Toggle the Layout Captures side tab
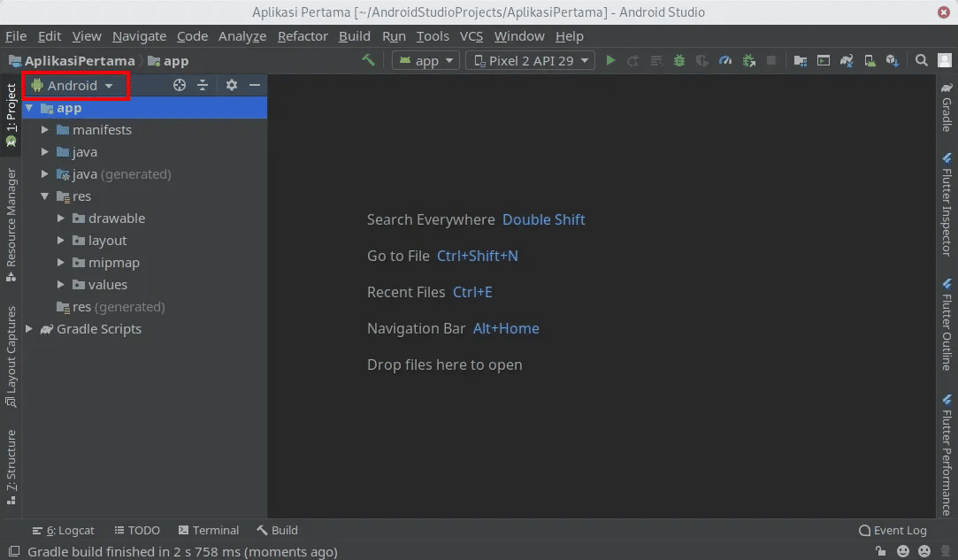This screenshot has height=560, width=958. [x=11, y=357]
